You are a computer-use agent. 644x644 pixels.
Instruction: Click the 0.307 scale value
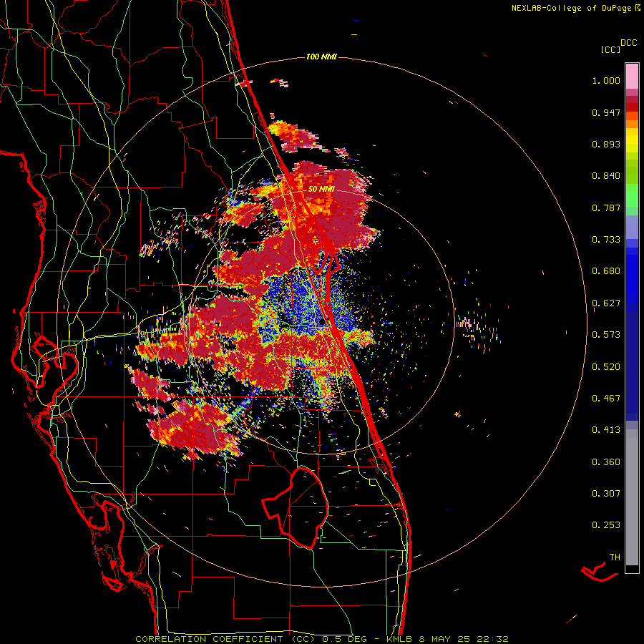tap(606, 494)
